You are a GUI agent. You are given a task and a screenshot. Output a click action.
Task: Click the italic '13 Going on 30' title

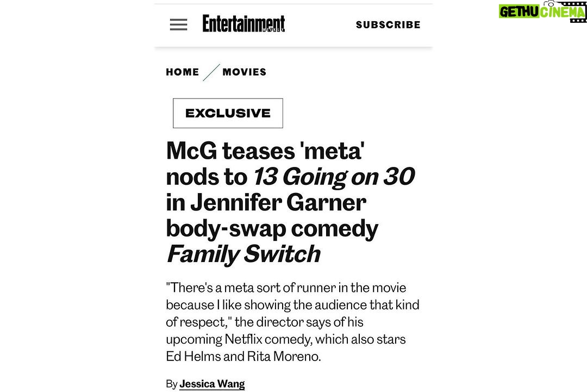pos(334,176)
